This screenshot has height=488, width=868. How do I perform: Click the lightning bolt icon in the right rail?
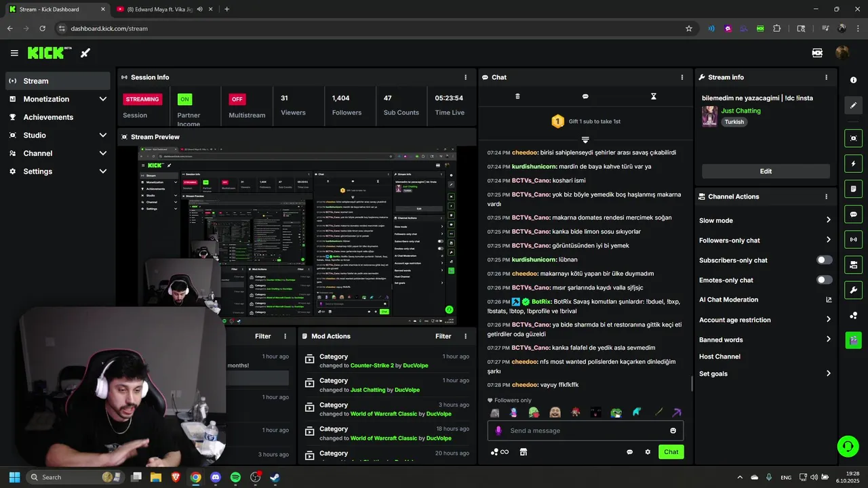(x=853, y=163)
